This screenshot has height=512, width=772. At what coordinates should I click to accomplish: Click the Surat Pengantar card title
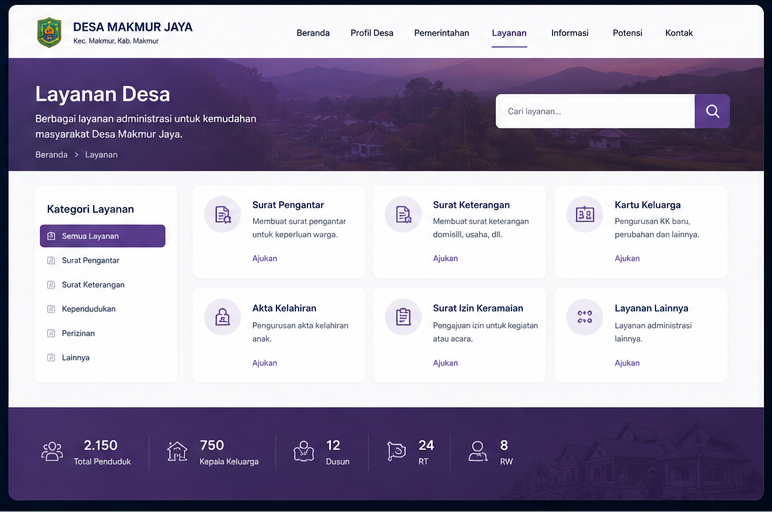(288, 205)
